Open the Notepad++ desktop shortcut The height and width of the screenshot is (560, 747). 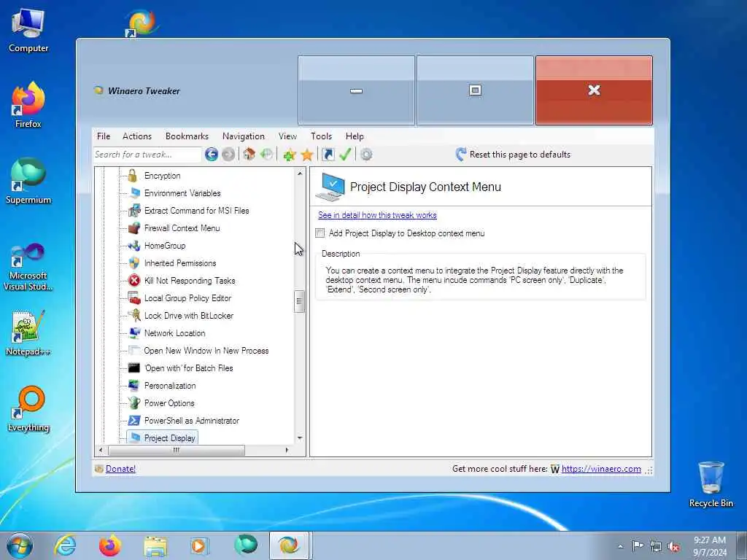[x=28, y=332]
